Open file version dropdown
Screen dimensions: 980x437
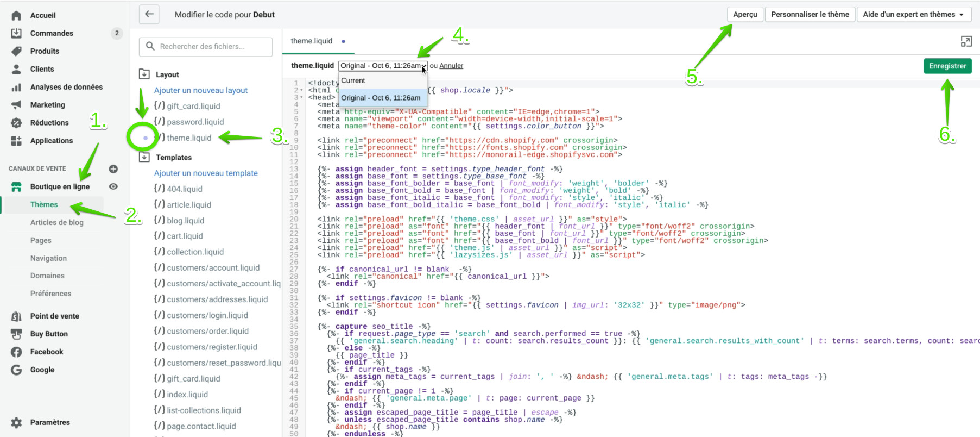coord(383,66)
